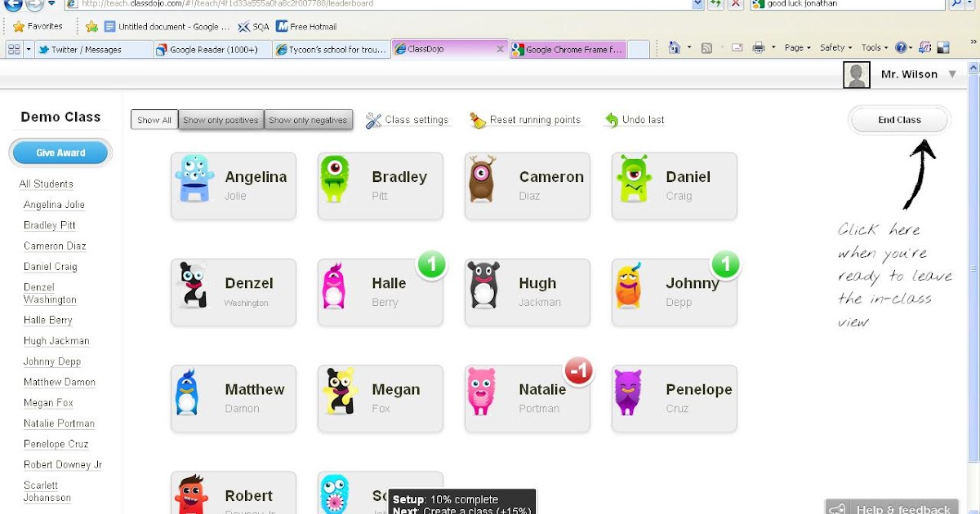This screenshot has height=514, width=980.
Task: Expand the address bar history dropdown
Action: pos(697,4)
